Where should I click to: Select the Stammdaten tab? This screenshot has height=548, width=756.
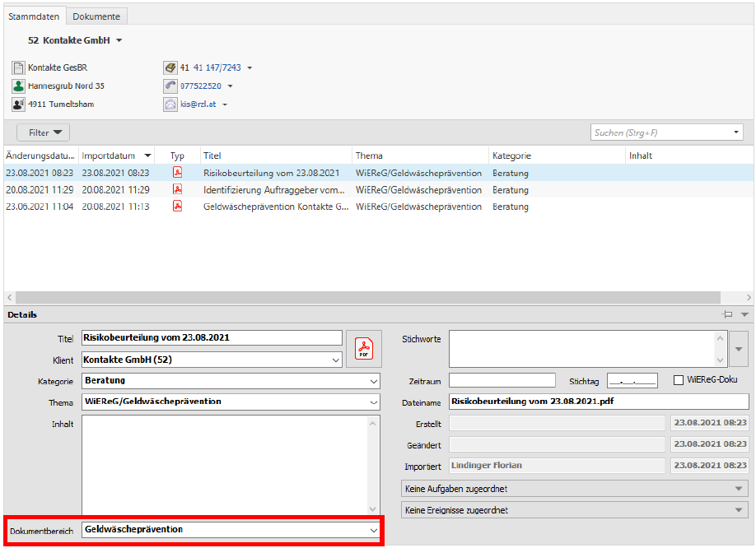point(35,16)
